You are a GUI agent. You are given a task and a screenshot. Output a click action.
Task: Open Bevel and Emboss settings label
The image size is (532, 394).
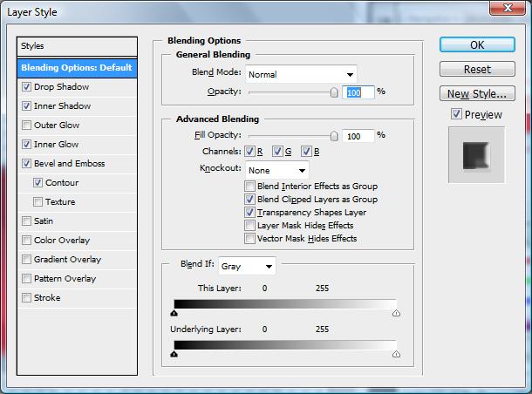point(70,163)
